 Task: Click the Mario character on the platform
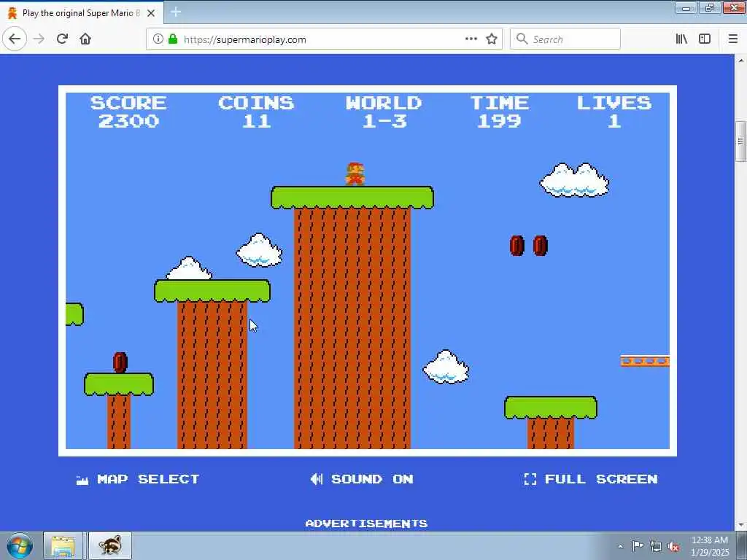click(355, 174)
